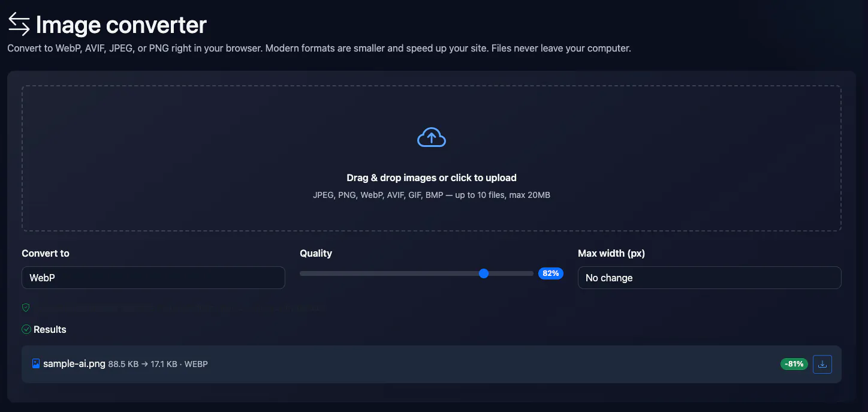The width and height of the screenshot is (868, 412).
Task: Click the Image converter heading
Action: point(121,25)
